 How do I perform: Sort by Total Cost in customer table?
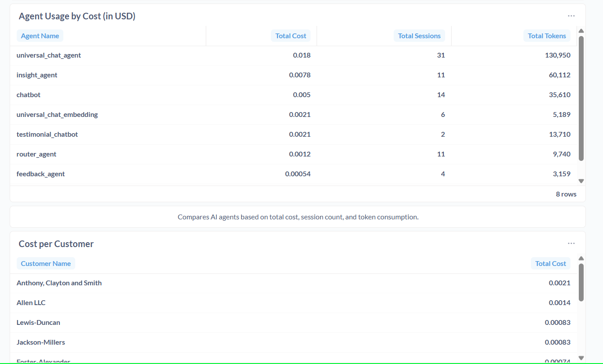(551, 264)
